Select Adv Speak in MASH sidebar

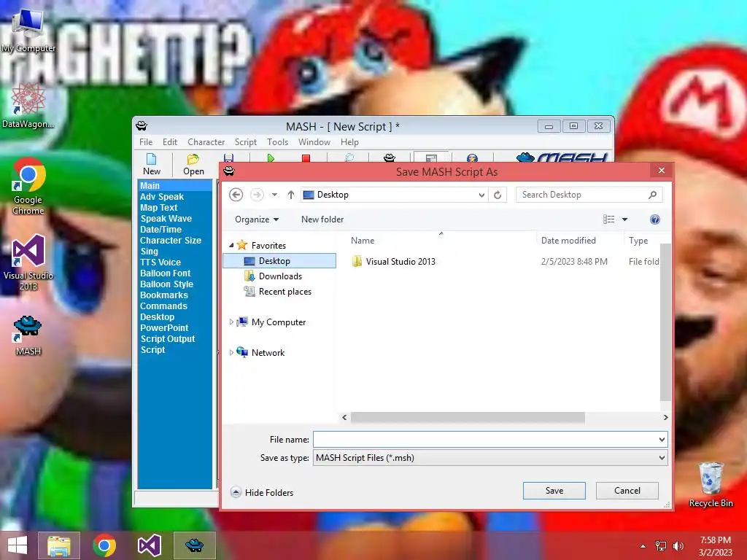[161, 197]
